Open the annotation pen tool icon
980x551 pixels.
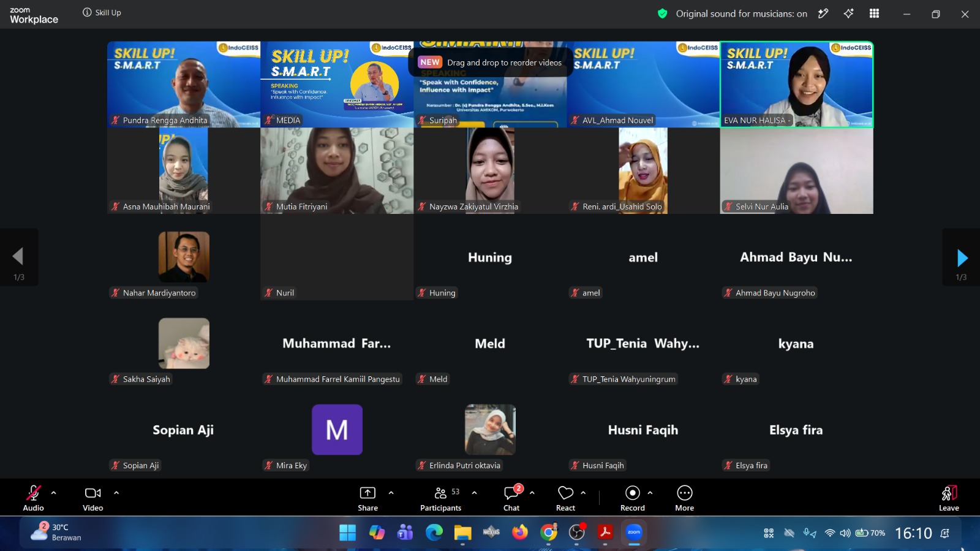coord(823,13)
